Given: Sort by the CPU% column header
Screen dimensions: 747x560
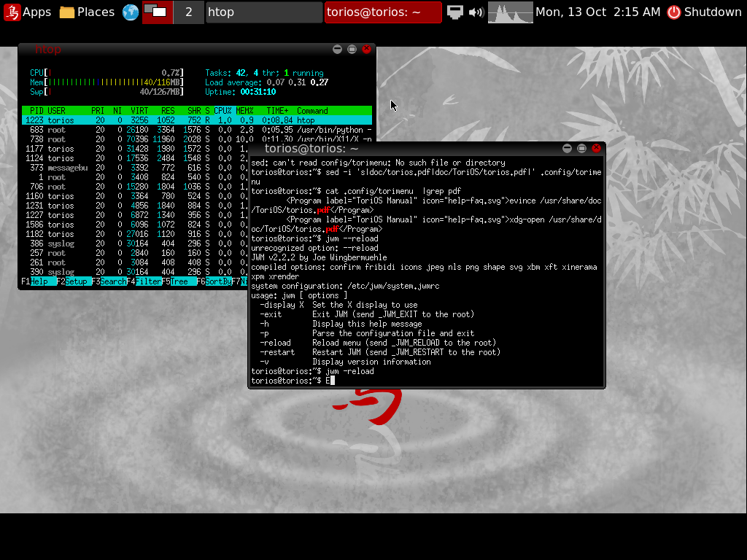Looking at the screenshot, I should pyautogui.click(x=222, y=111).
